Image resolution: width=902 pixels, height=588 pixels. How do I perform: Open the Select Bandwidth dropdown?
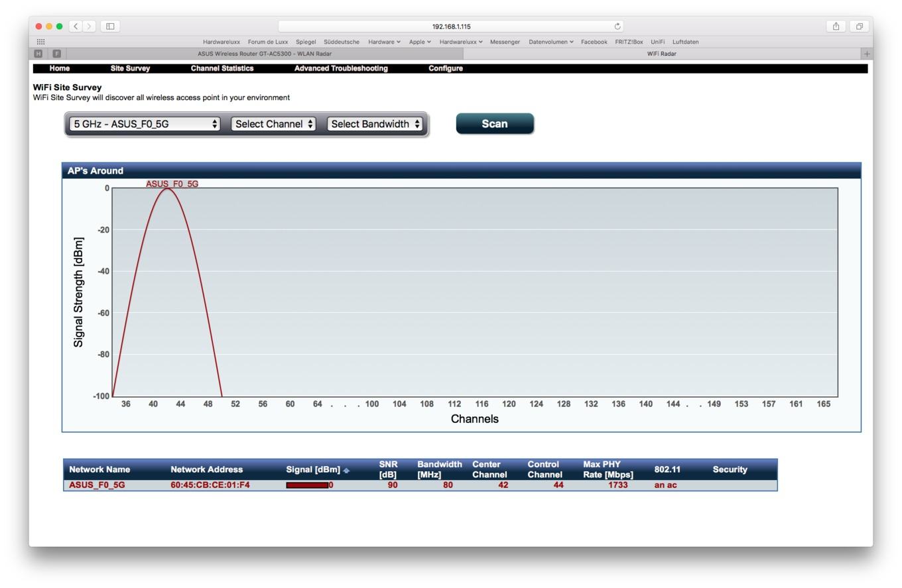pyautogui.click(x=375, y=124)
